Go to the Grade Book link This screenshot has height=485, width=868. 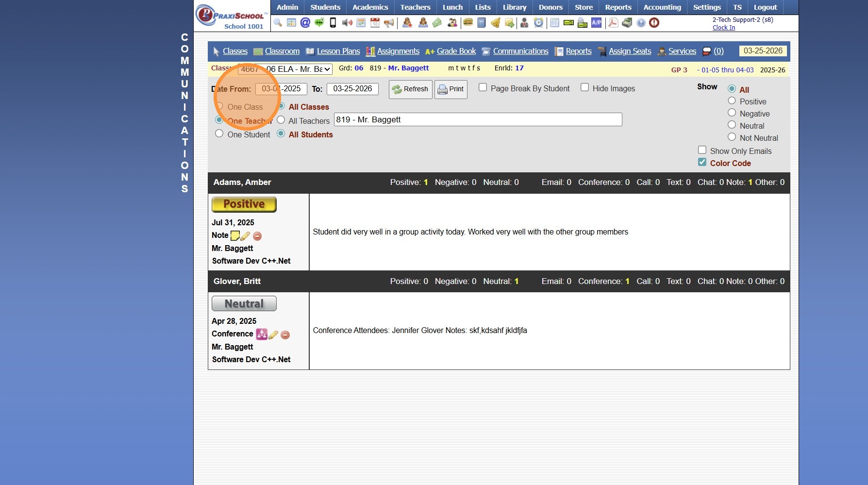(x=456, y=51)
